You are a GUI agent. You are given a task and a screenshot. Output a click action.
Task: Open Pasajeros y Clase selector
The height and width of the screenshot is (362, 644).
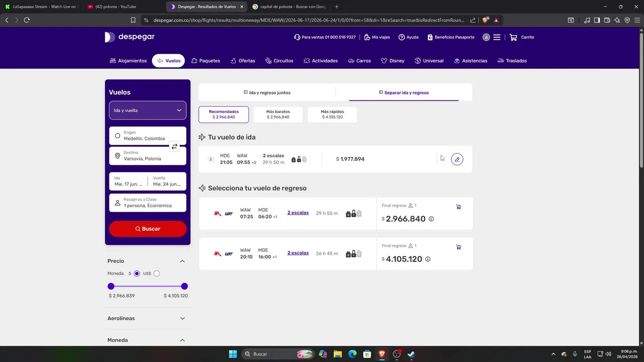147,203
